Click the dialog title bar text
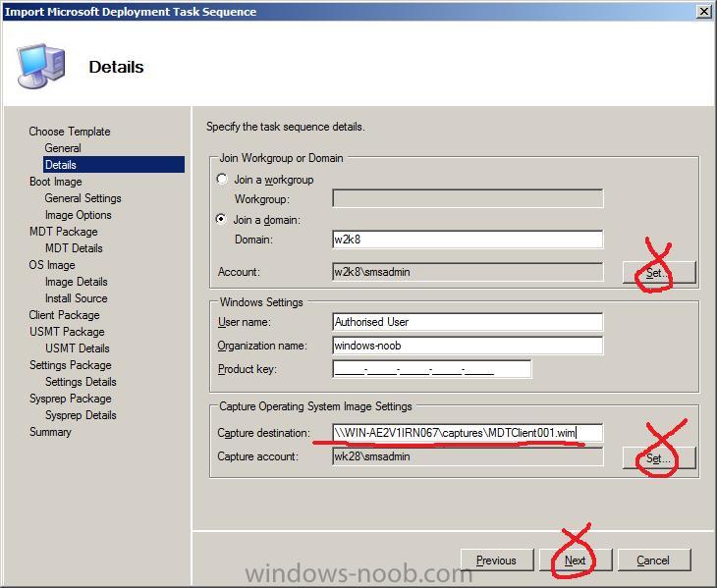Image resolution: width=717 pixels, height=588 pixels. point(131,12)
